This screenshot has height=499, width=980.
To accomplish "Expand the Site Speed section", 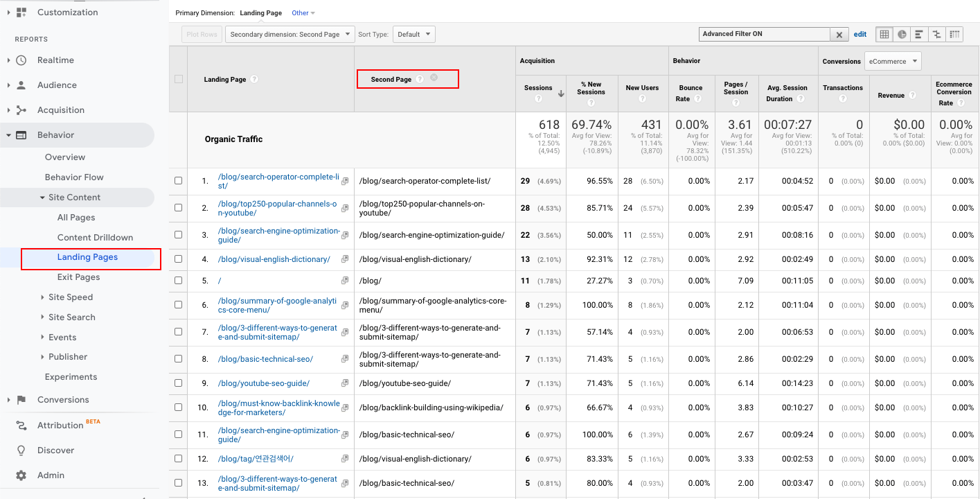I will 42,297.
